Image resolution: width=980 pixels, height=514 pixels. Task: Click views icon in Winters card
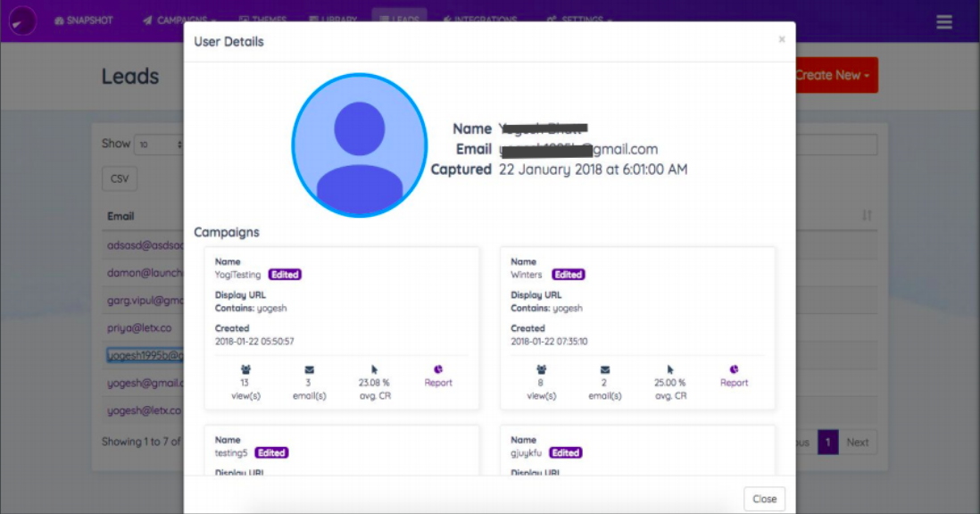(541, 369)
